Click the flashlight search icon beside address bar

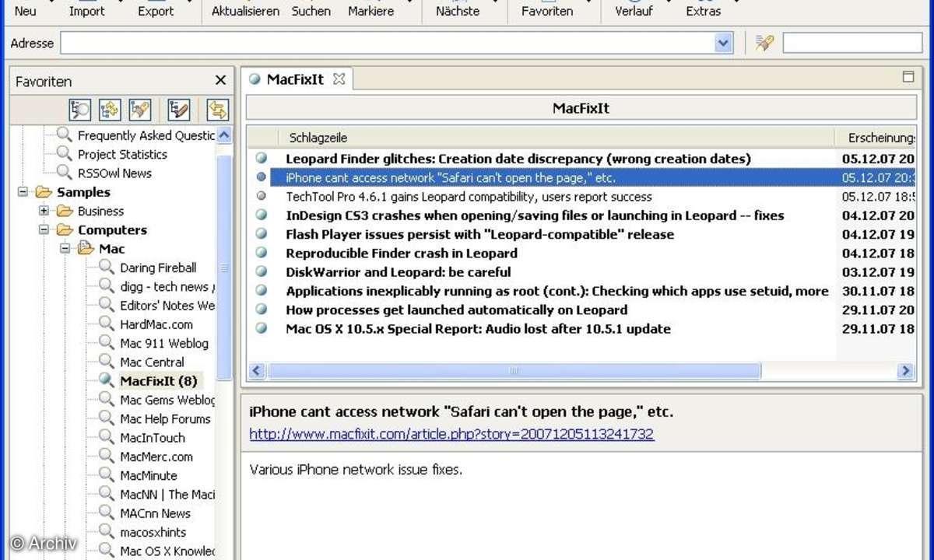pyautogui.click(x=764, y=43)
